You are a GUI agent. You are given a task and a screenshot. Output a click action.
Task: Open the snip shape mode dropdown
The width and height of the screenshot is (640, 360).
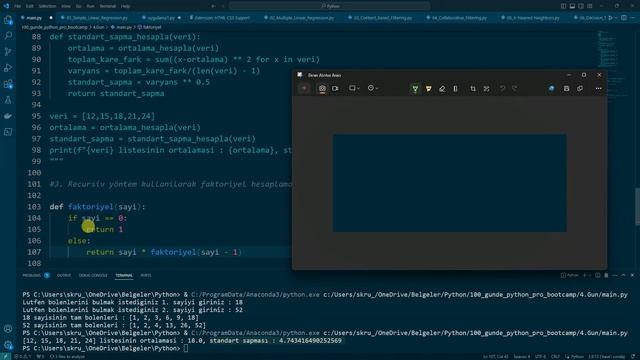click(x=354, y=88)
